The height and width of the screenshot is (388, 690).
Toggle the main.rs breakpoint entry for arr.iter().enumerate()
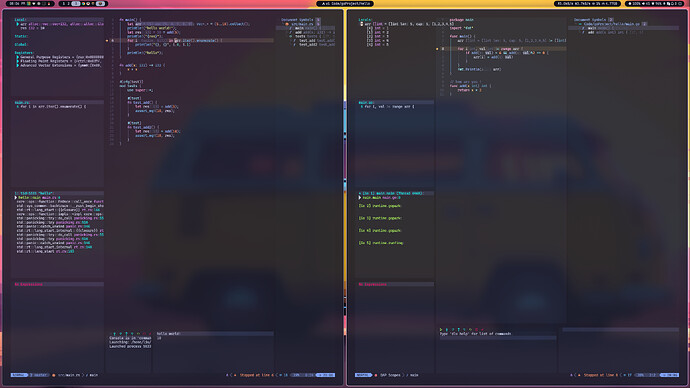52,106
